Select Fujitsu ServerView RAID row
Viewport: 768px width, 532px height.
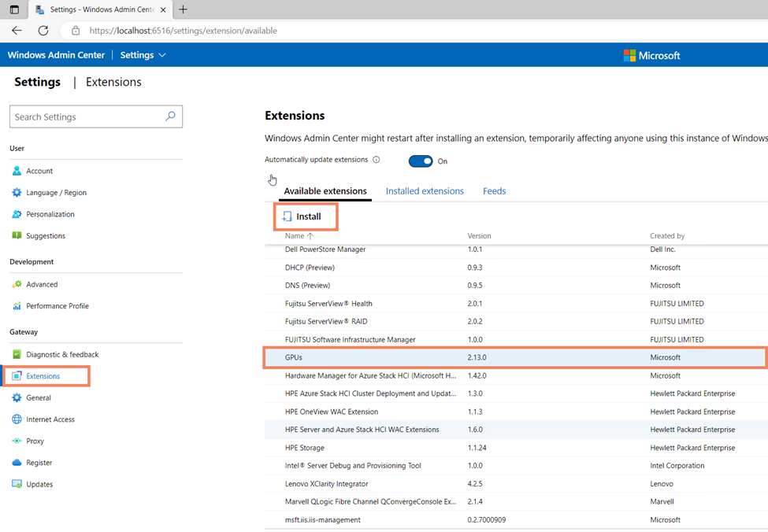coord(516,322)
